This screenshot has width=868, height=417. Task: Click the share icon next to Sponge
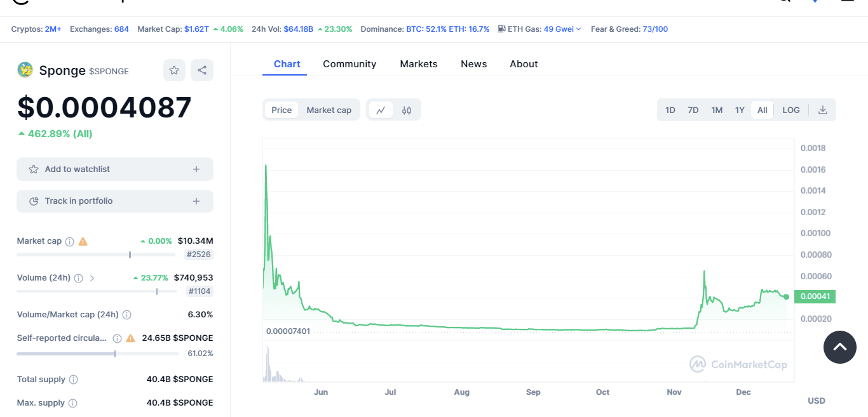point(202,70)
